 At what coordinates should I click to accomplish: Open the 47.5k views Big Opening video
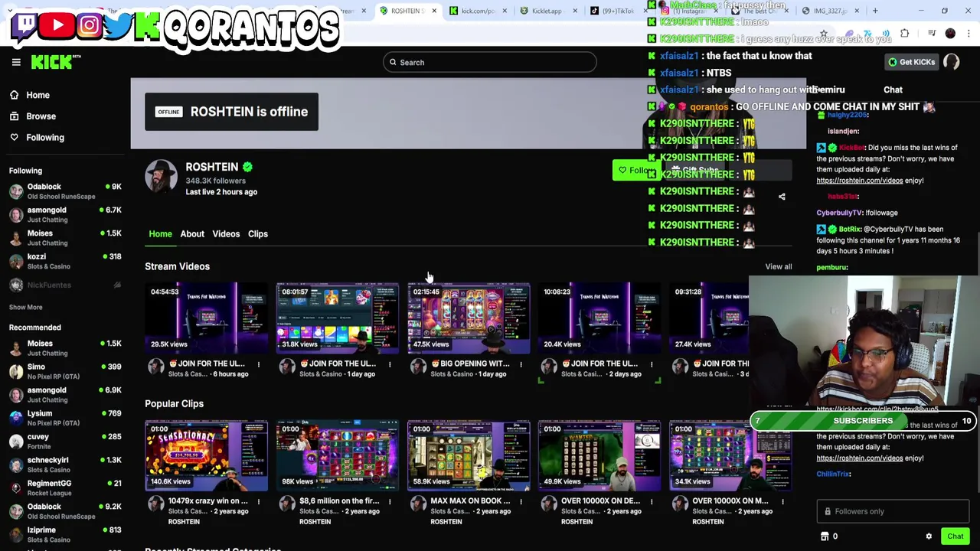469,318
